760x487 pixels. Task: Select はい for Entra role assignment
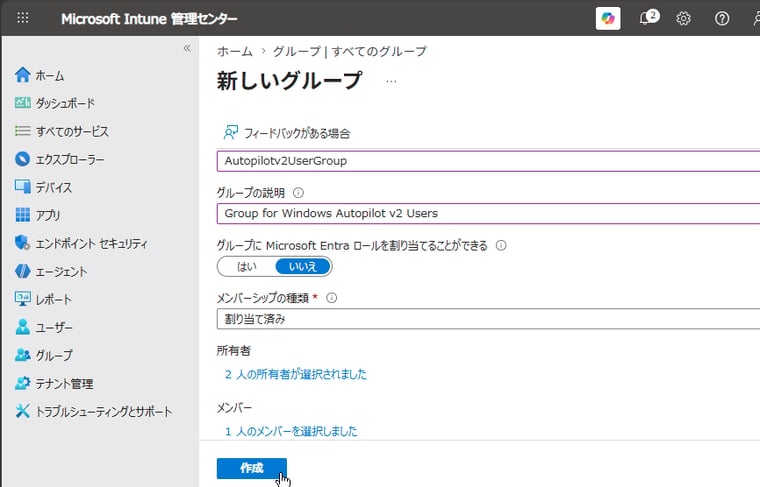click(x=247, y=267)
